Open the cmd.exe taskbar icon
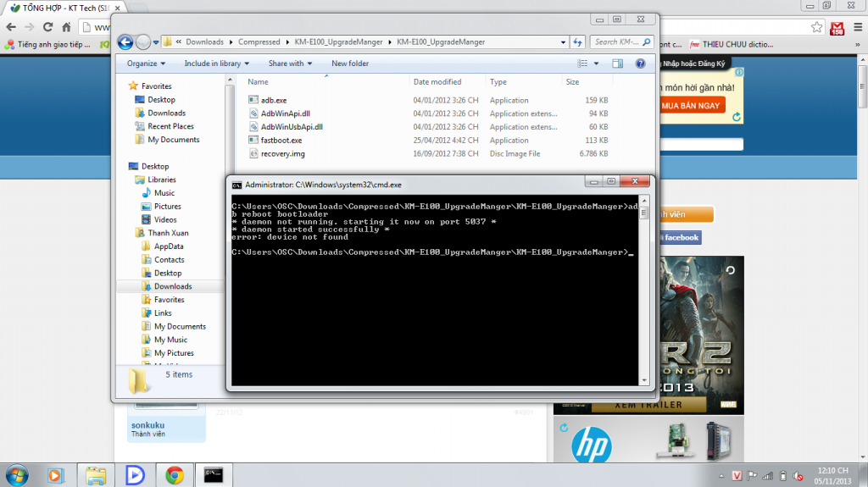Viewport: 868px width, 487px height. 214,475
